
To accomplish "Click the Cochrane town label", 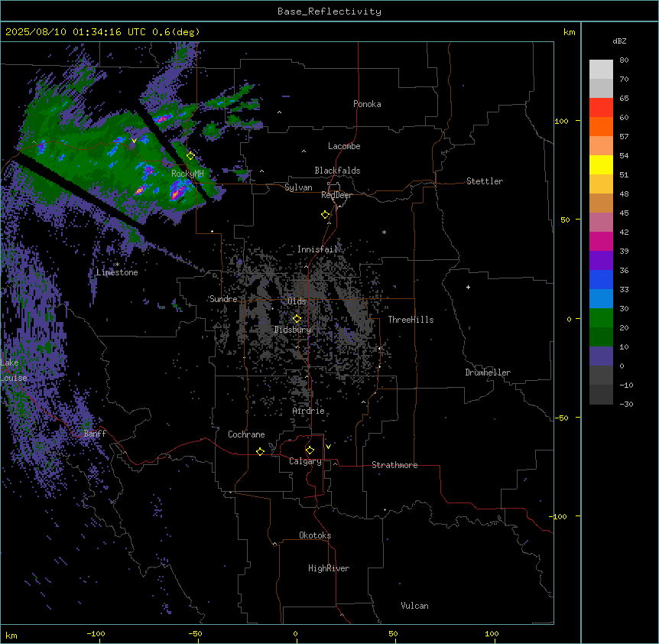I will click(x=246, y=434).
